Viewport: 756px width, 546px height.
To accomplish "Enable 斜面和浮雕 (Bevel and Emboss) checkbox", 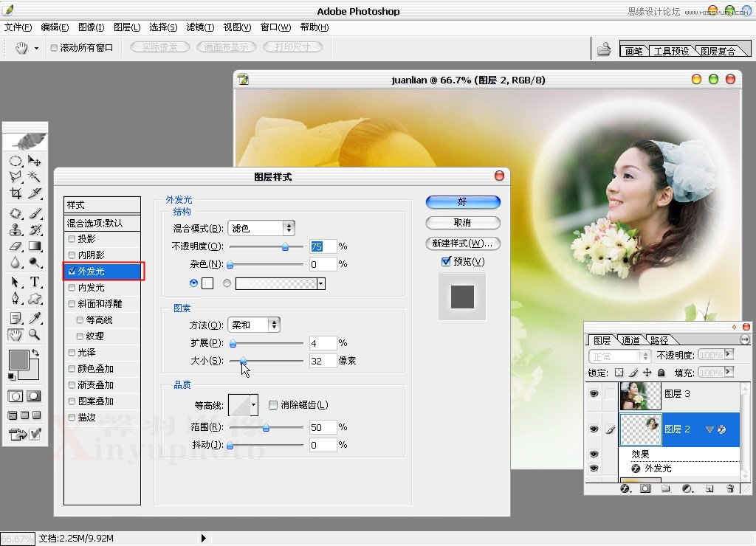I will [72, 303].
